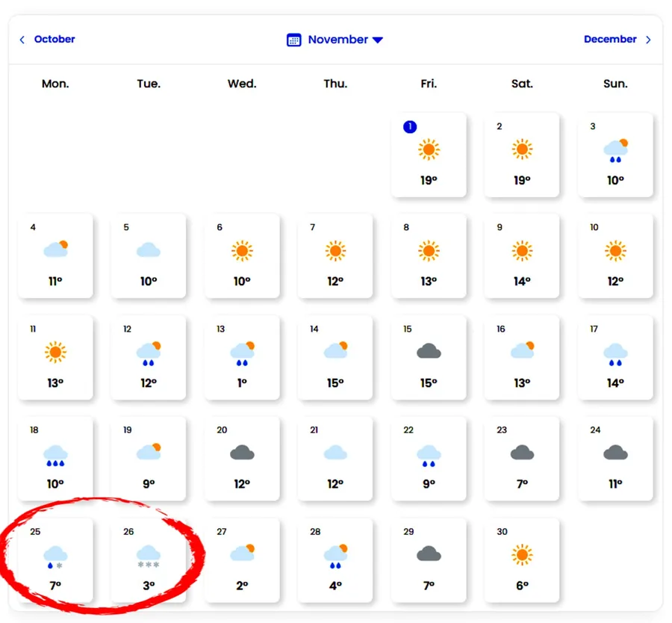Image resolution: width=672 pixels, height=623 pixels.
Task: Click the plain cloud icon on November 5
Action: click(149, 250)
